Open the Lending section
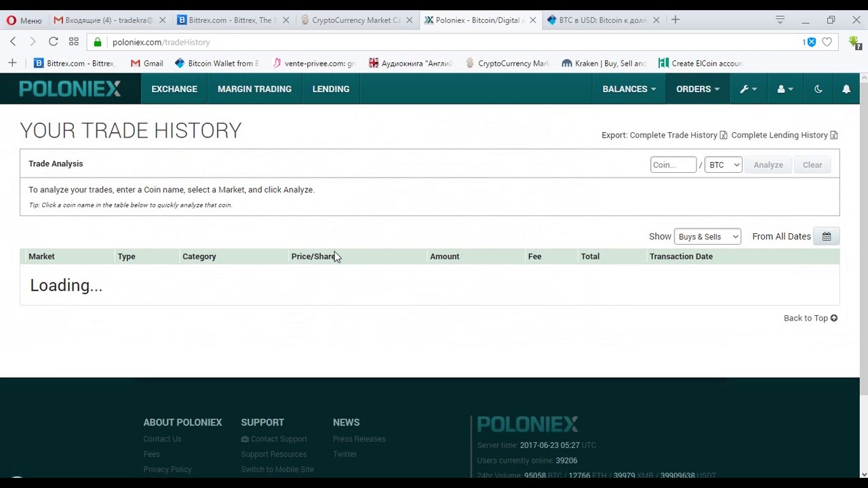Image resolution: width=868 pixels, height=488 pixels. pyautogui.click(x=331, y=89)
